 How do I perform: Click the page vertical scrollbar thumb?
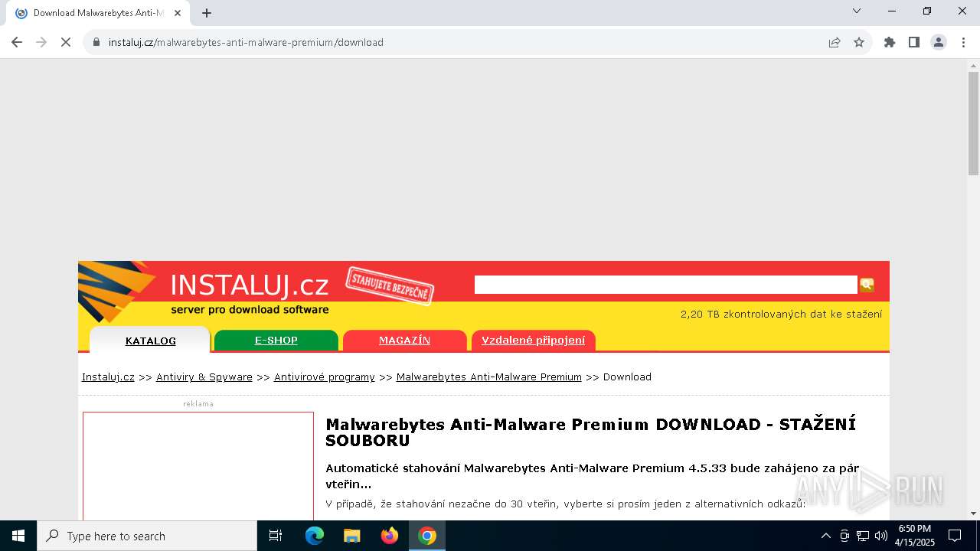point(973,123)
